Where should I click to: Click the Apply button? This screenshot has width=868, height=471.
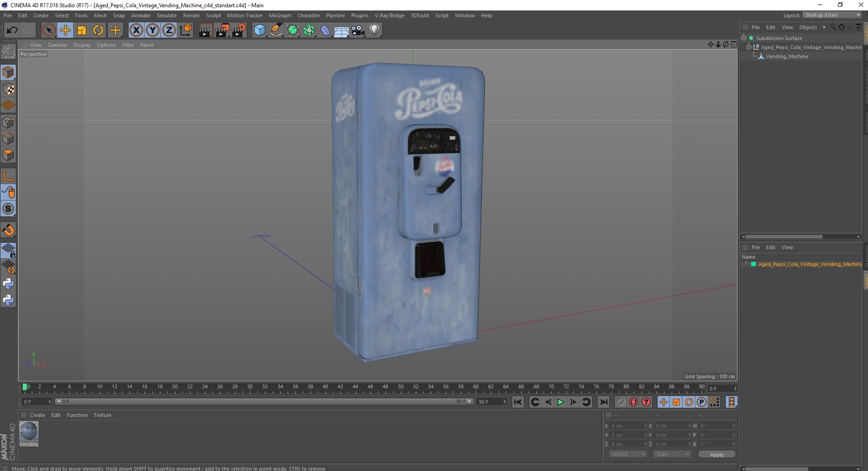pos(717,455)
